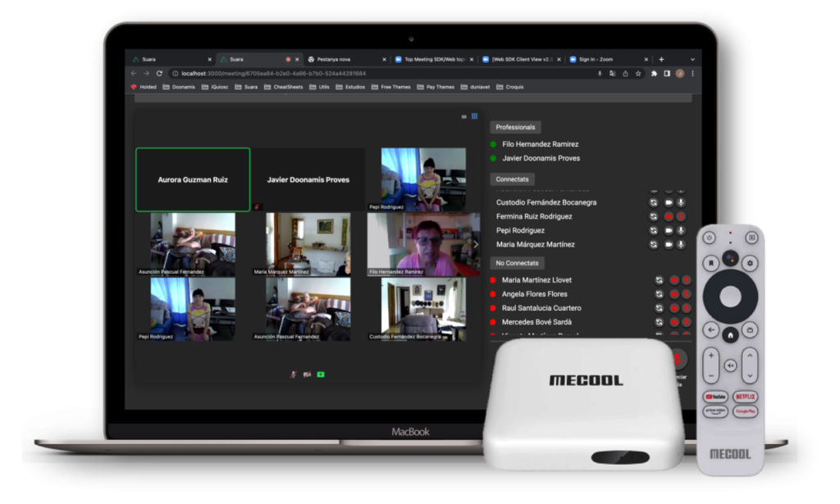Bookmark this page with star icon
The height and width of the screenshot is (504, 840).
coord(637,74)
